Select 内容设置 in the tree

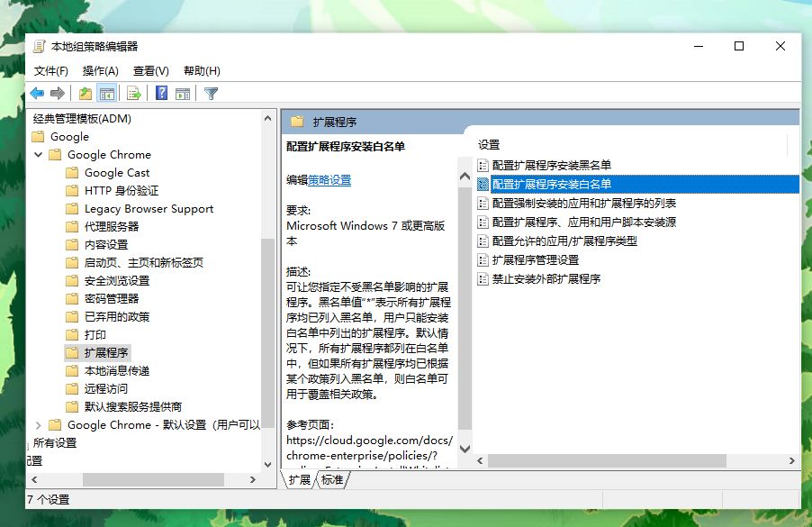[x=106, y=245]
